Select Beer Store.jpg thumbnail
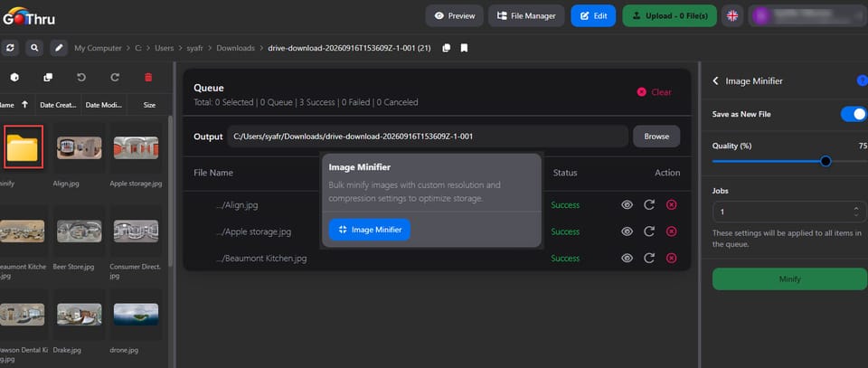The height and width of the screenshot is (368, 868). point(80,231)
